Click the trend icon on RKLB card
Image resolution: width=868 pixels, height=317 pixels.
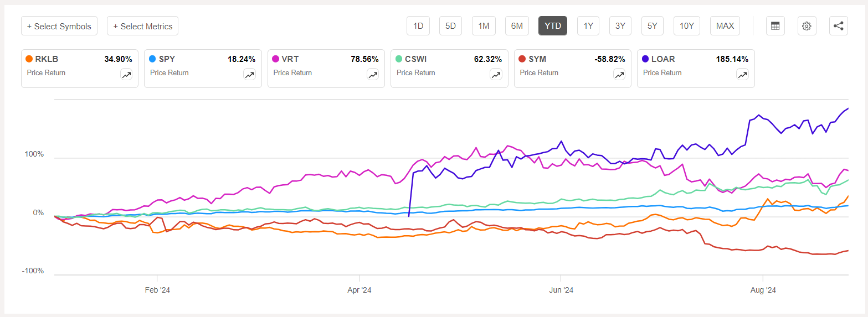click(x=127, y=75)
